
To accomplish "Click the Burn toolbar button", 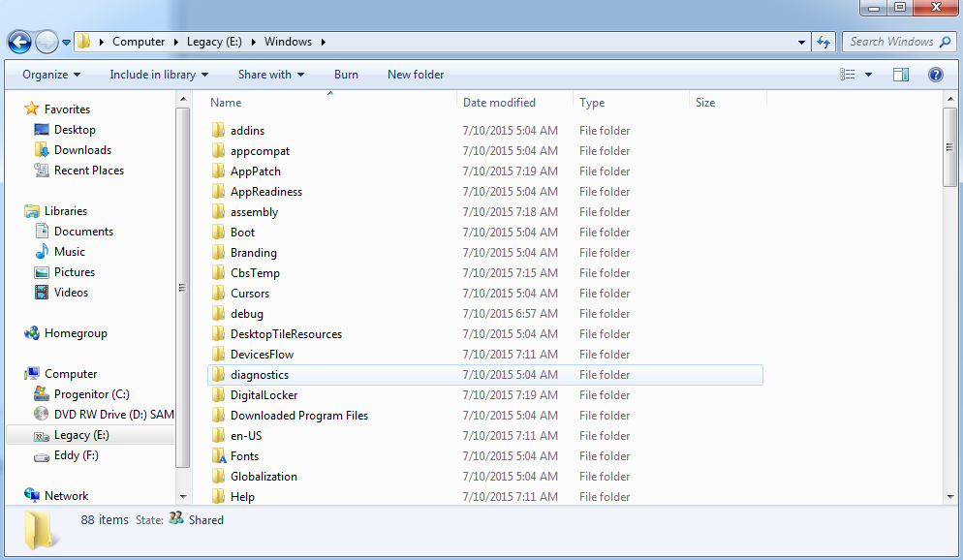I will pos(346,75).
